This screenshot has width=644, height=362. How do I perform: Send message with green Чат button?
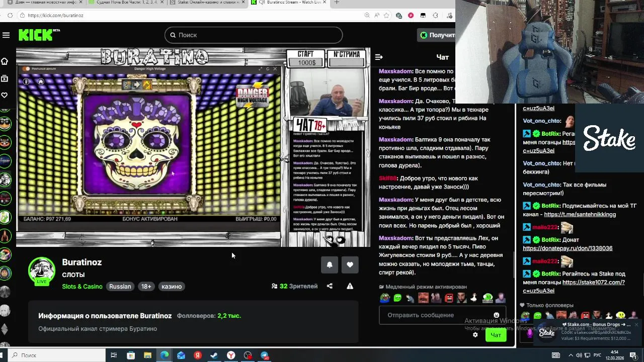click(x=496, y=335)
